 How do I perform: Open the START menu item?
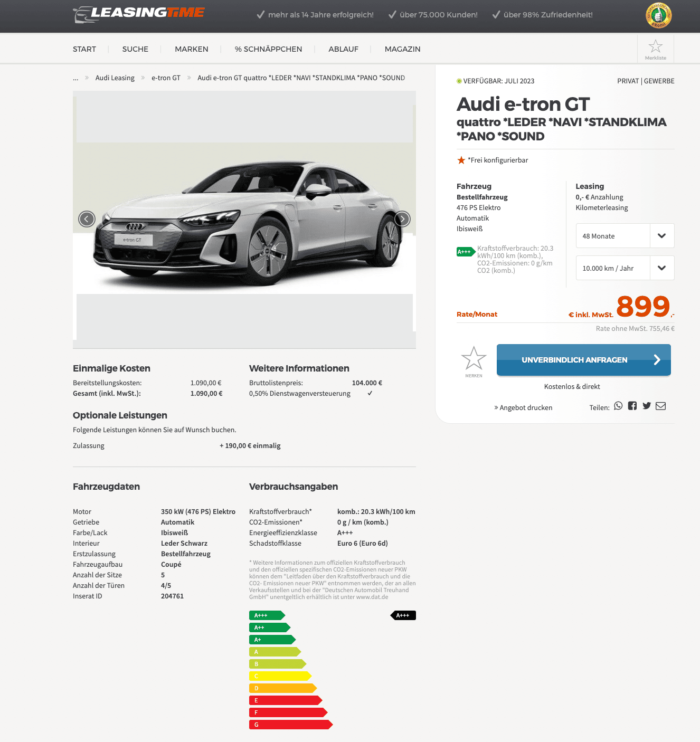84,49
